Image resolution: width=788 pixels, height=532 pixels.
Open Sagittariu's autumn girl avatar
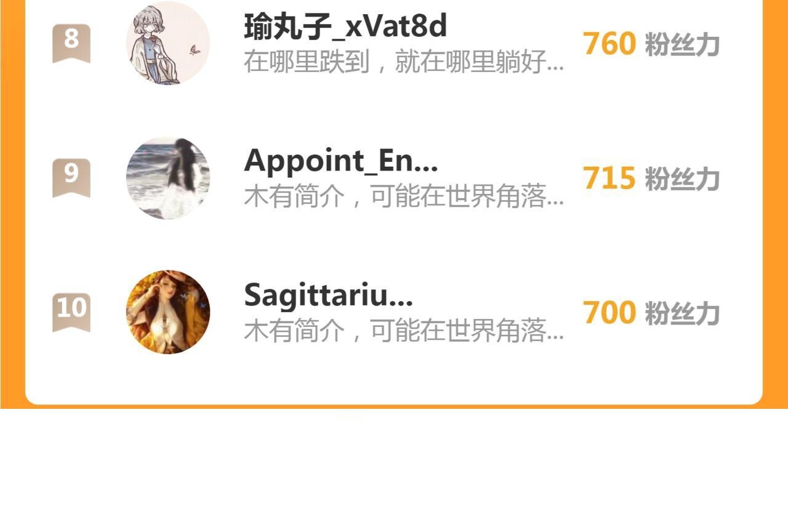(x=168, y=312)
